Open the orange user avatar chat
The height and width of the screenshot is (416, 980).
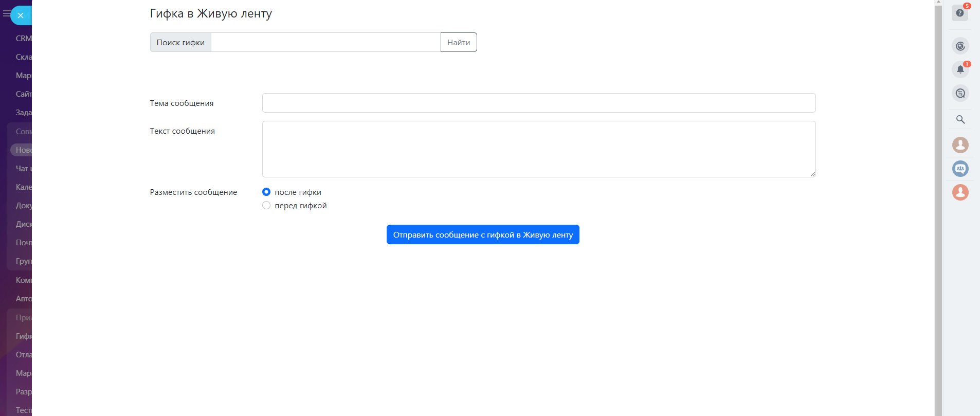coord(960,192)
